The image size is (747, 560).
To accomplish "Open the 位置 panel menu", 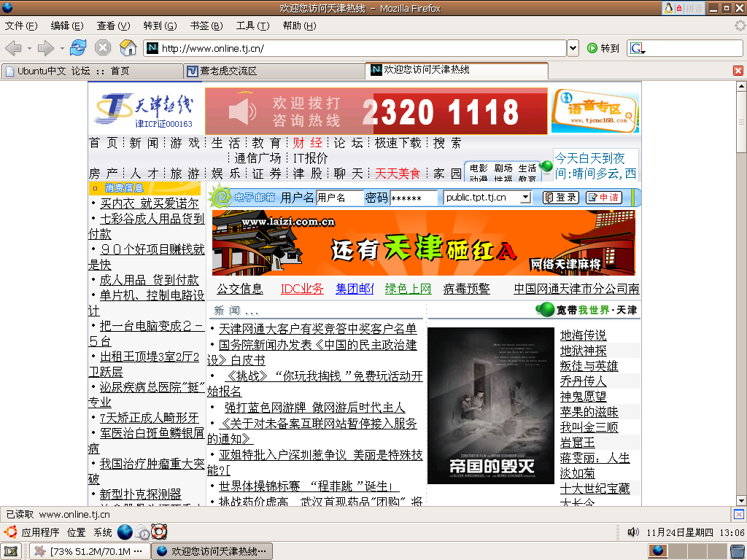I will point(76,532).
